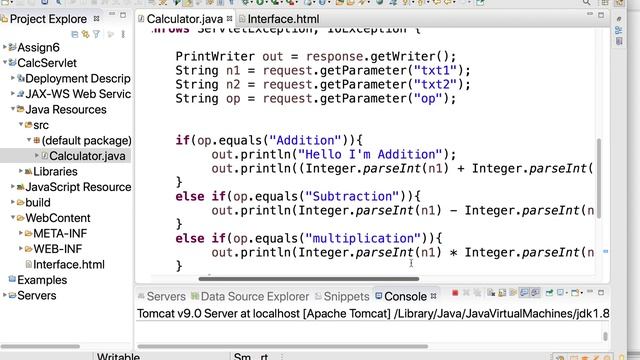Expand the build folder
Screen dimensions: 640x360
point(13,202)
